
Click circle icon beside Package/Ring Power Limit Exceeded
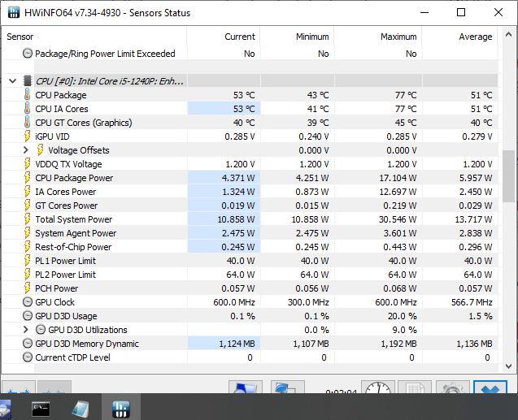pos(28,54)
